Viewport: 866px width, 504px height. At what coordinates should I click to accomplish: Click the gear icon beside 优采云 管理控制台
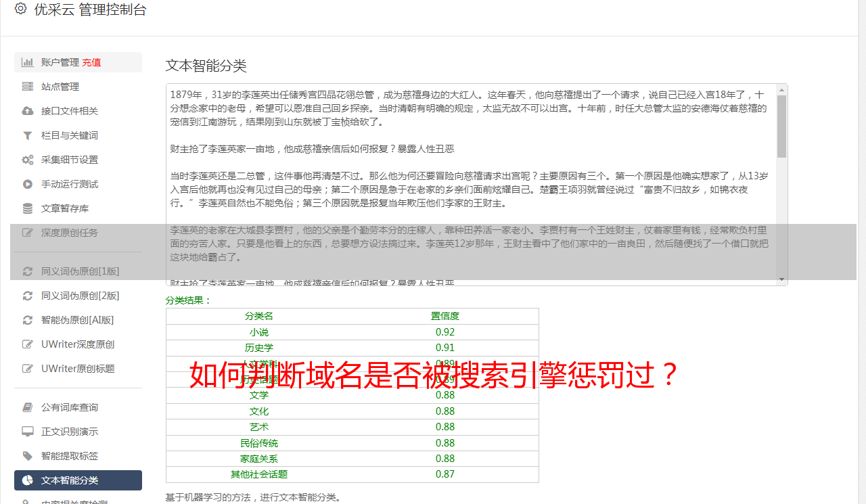(20, 9)
